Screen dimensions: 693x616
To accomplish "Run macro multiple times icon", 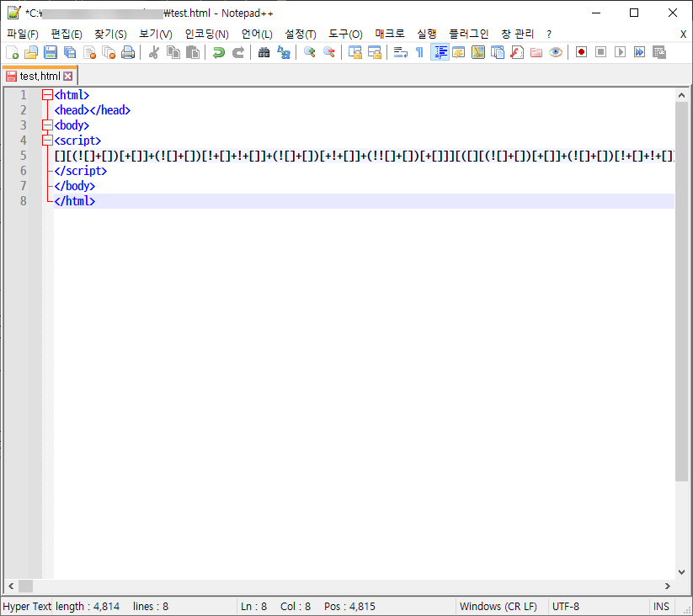I will pos(639,52).
